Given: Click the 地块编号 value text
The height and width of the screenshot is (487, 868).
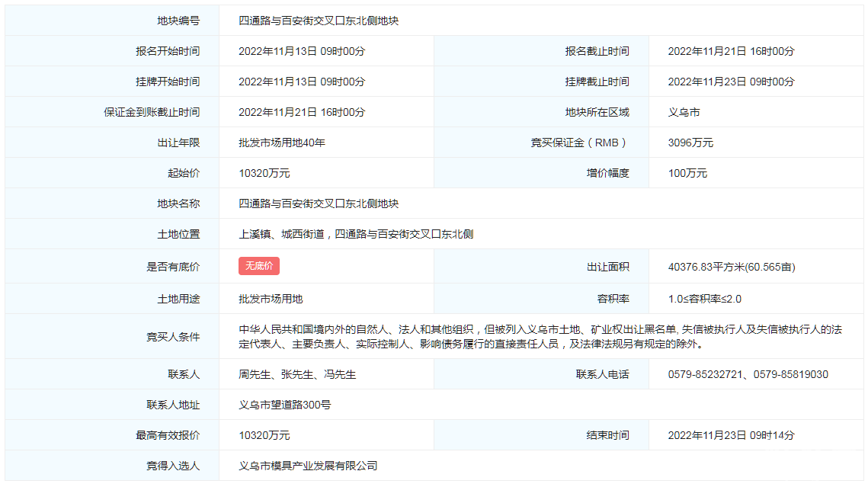Looking at the screenshot, I should pos(319,21).
